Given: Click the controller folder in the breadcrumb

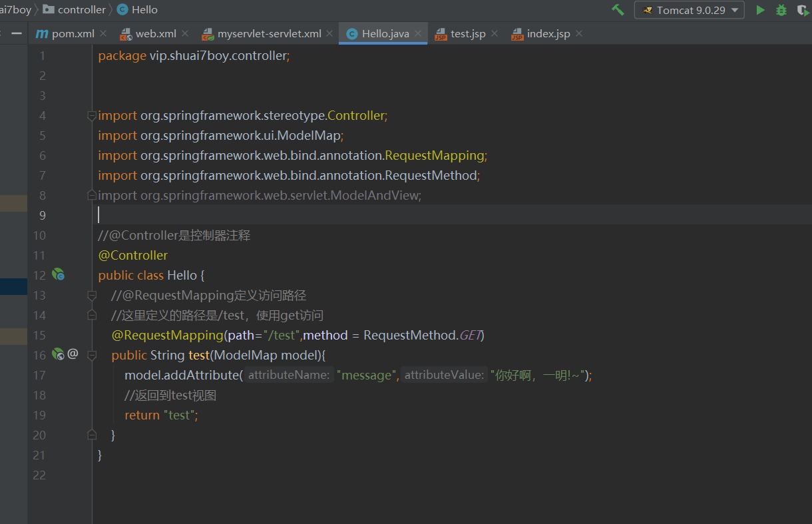Looking at the screenshot, I should [81, 9].
